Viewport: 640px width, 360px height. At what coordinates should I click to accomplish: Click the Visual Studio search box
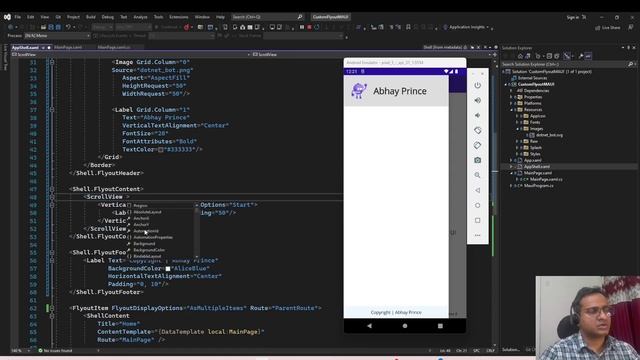click(267, 17)
